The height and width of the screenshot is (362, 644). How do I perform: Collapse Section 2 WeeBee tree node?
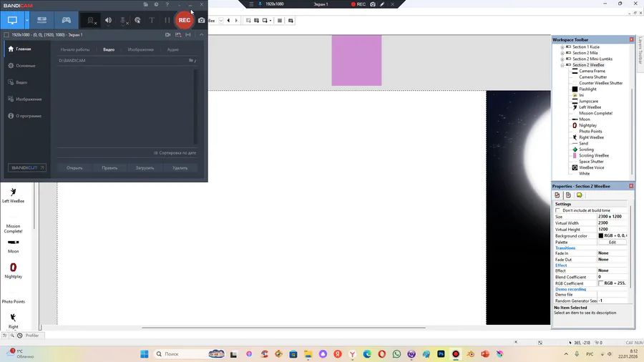click(x=562, y=65)
